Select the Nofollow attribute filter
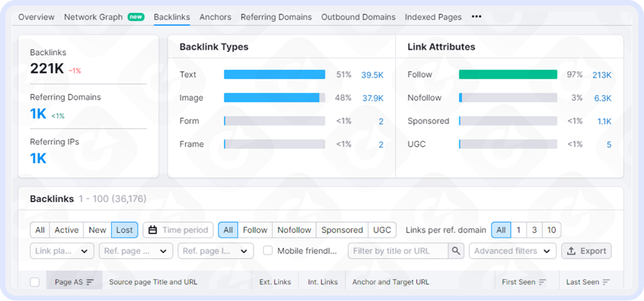The image size is (644, 301). [x=294, y=230]
